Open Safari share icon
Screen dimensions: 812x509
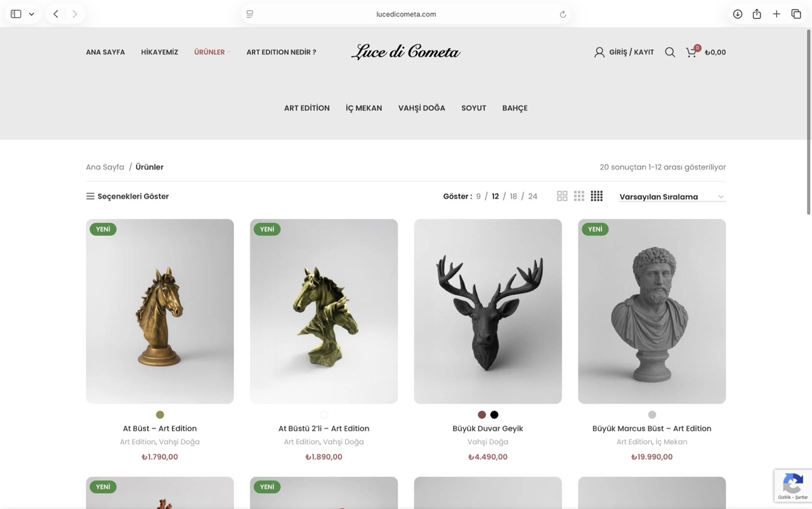click(757, 14)
